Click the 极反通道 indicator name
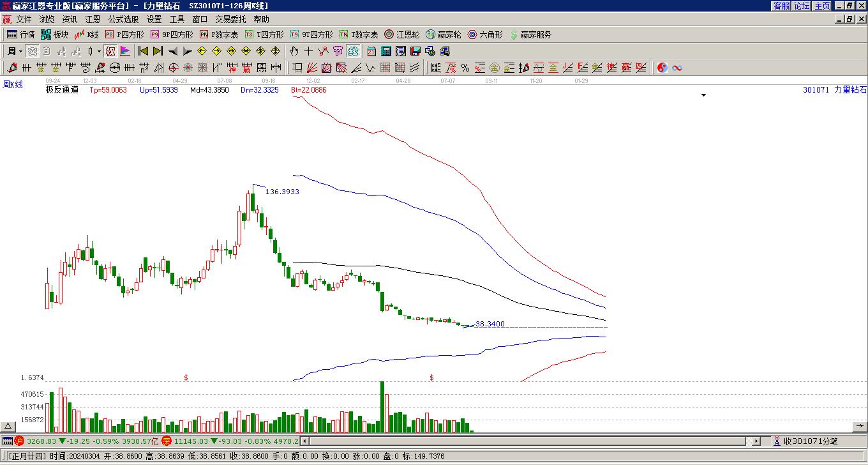Viewport: 868px width, 465px height. point(62,90)
